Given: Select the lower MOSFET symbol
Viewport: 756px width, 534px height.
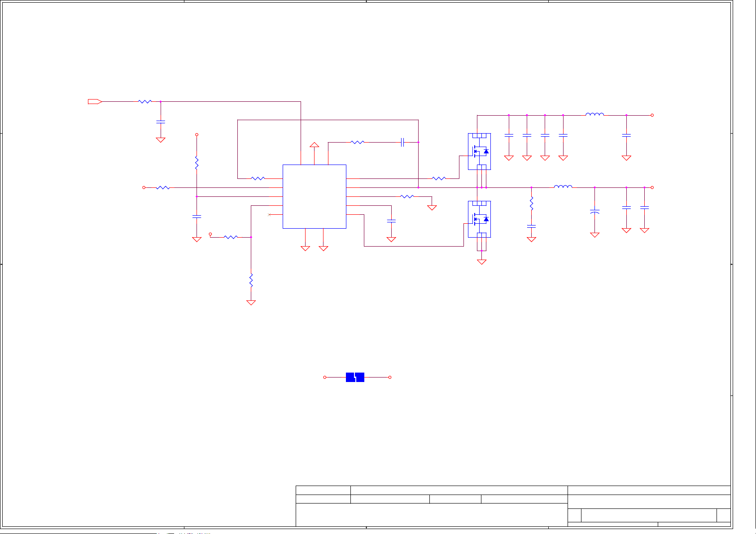Looking at the screenshot, I should [x=479, y=219].
